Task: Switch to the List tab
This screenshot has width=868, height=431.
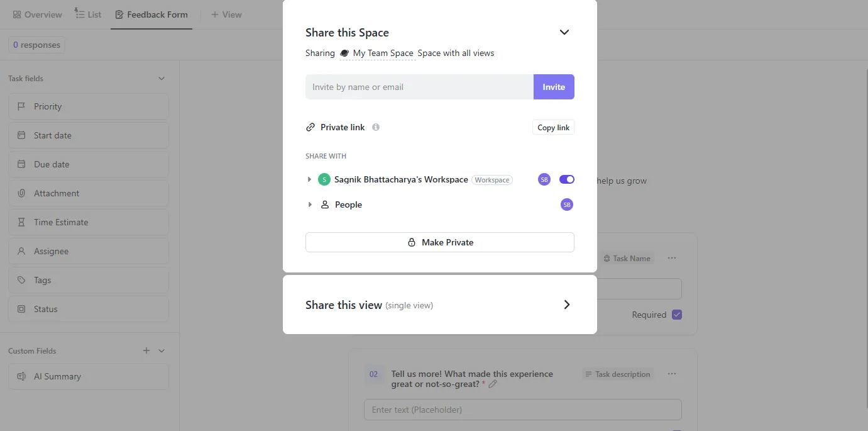Action: click(88, 14)
